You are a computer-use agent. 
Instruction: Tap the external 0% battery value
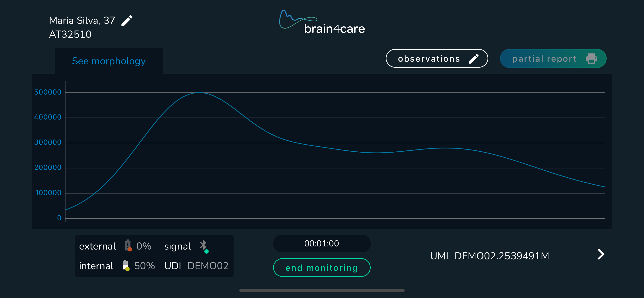tap(144, 246)
